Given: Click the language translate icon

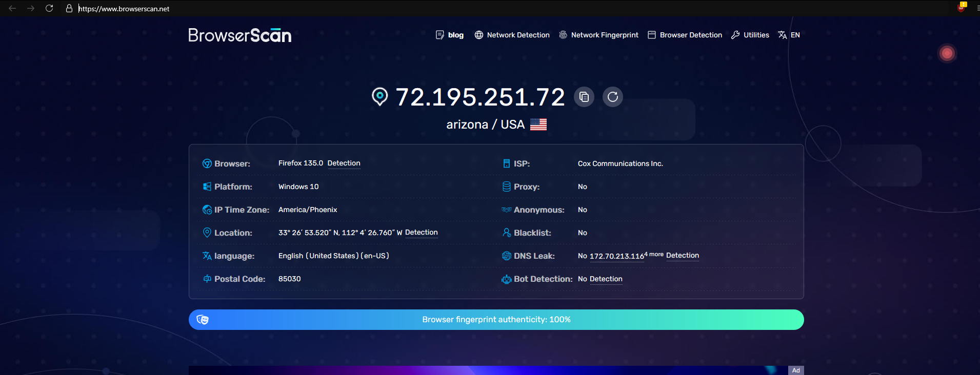Looking at the screenshot, I should [x=783, y=35].
